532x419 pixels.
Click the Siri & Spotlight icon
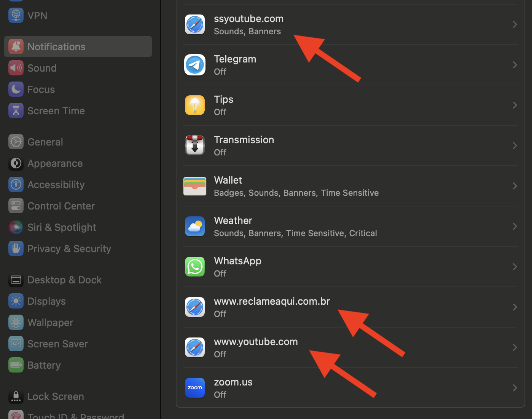click(x=16, y=227)
